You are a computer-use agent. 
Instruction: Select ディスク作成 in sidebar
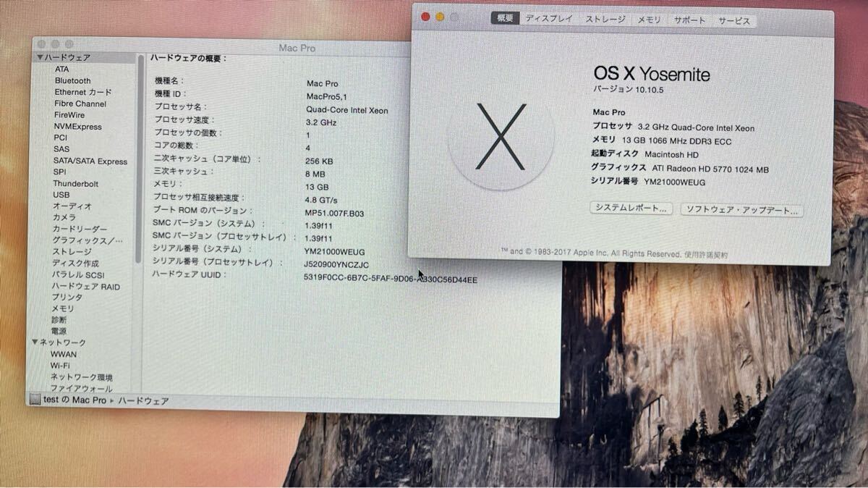click(75, 264)
